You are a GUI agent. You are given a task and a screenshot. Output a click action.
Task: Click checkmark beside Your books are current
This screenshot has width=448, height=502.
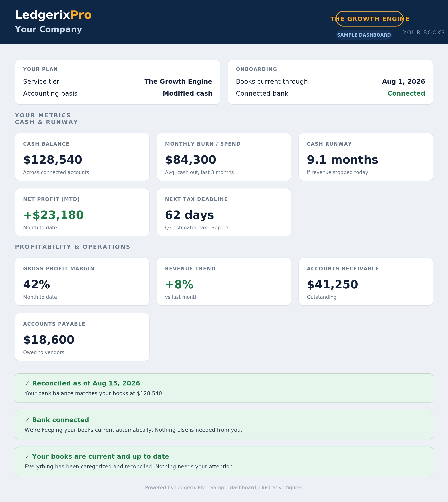point(27,457)
